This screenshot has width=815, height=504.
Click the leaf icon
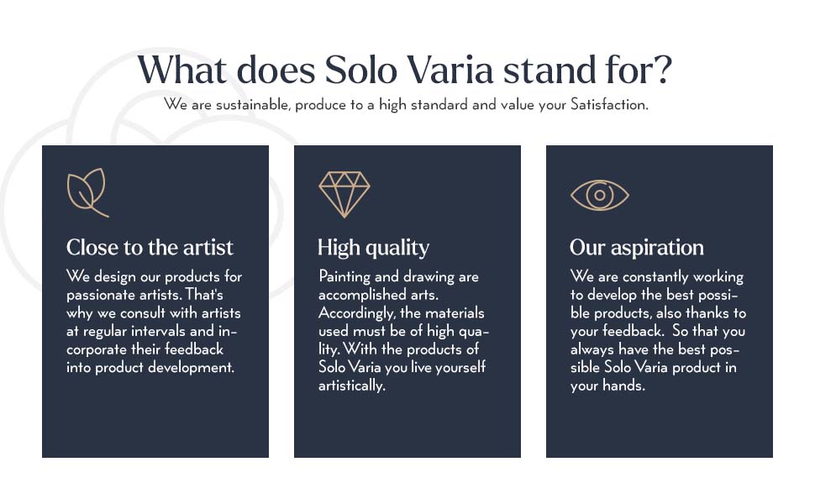pos(87,192)
